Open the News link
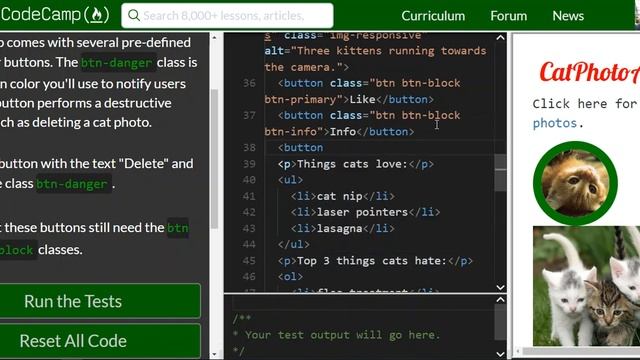 (568, 16)
